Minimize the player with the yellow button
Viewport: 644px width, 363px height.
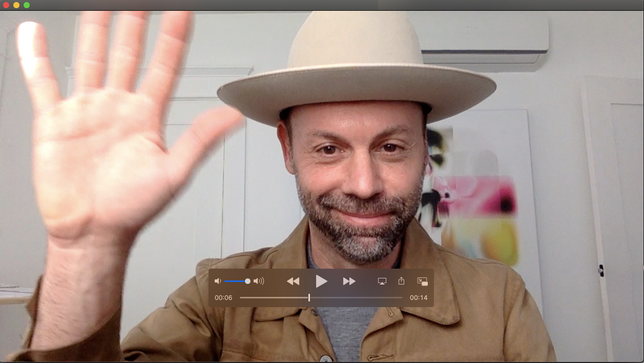click(16, 5)
